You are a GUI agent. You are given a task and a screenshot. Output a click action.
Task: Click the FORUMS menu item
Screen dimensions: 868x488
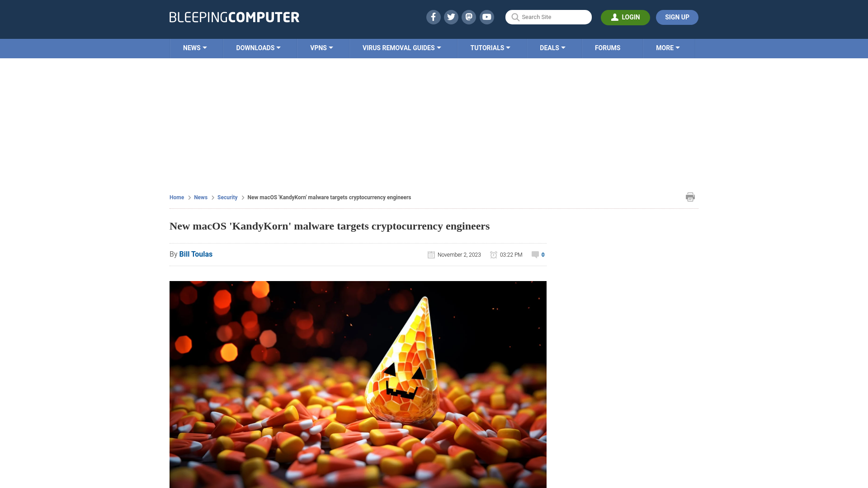pos(608,47)
